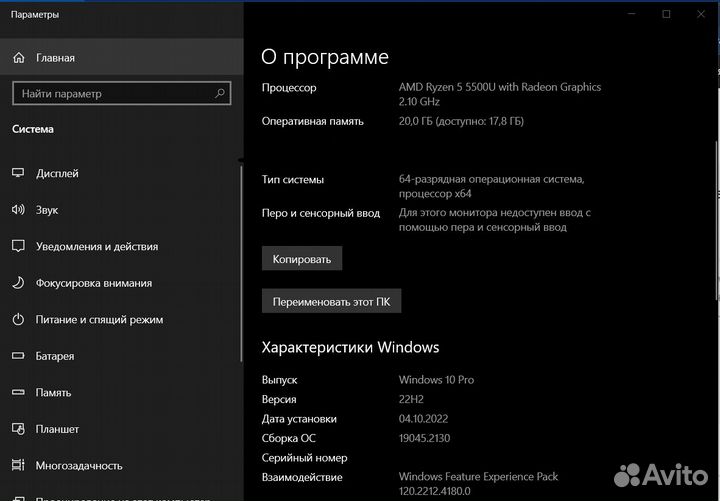Go to the Батарея section
Viewport: 720px width, 501px height.
click(x=120, y=356)
